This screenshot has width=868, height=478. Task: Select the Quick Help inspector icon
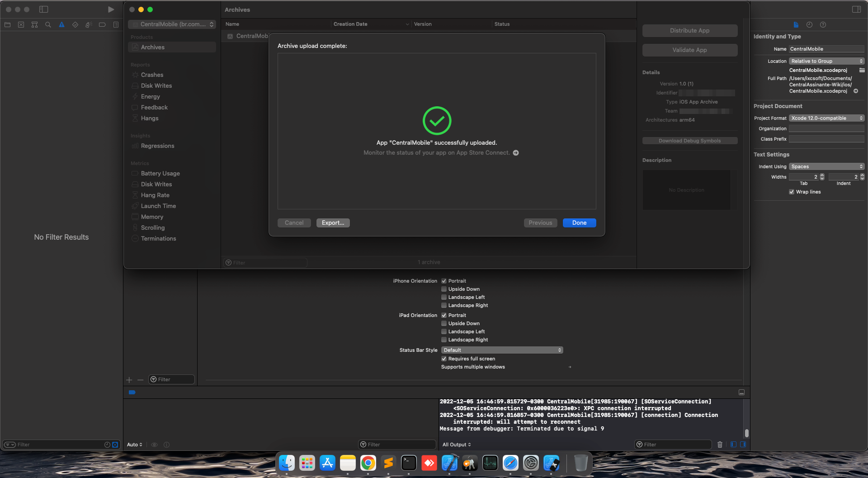[823, 25]
